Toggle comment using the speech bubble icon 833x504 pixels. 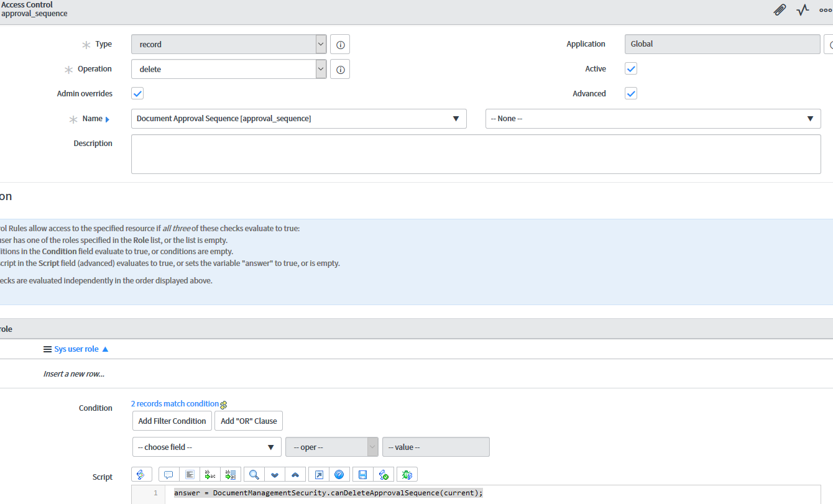pyautogui.click(x=168, y=474)
